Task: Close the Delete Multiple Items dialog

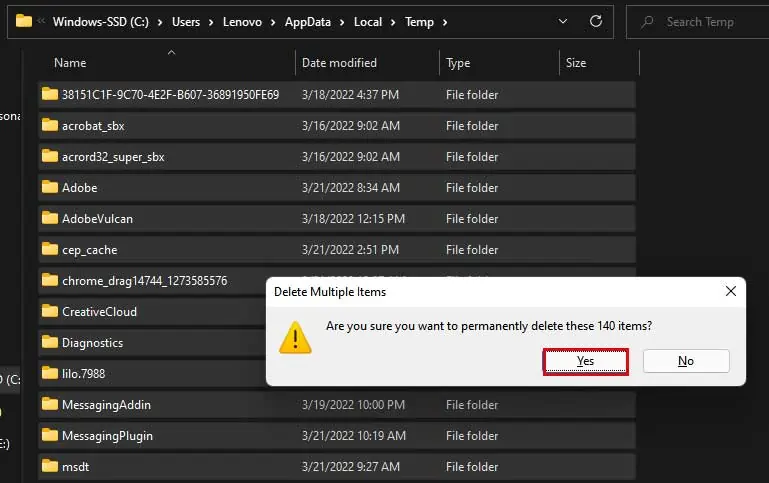Action: 731,291
